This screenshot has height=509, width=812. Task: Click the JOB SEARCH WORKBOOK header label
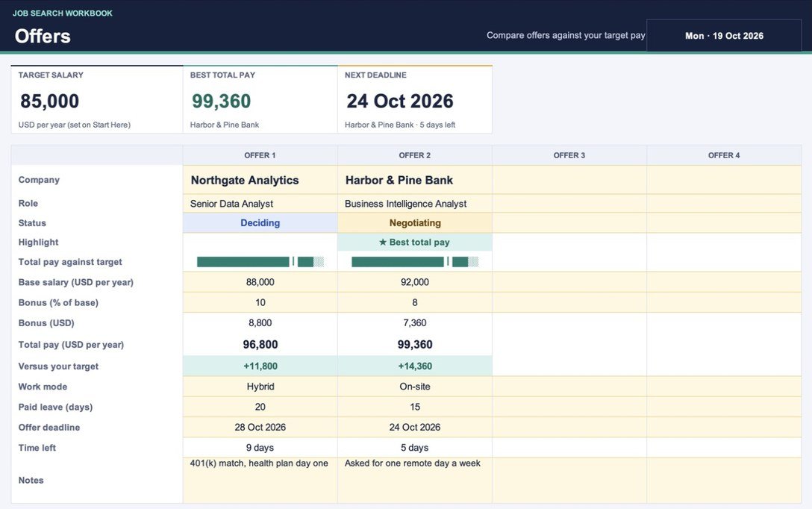coord(62,13)
